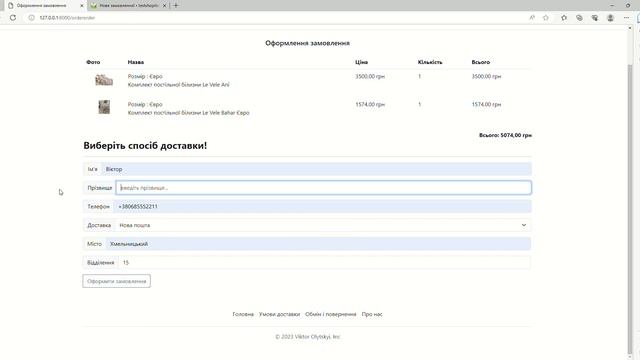
Task: Click the 'Всього: 5074,00 грн' total text
Action: 505,135
